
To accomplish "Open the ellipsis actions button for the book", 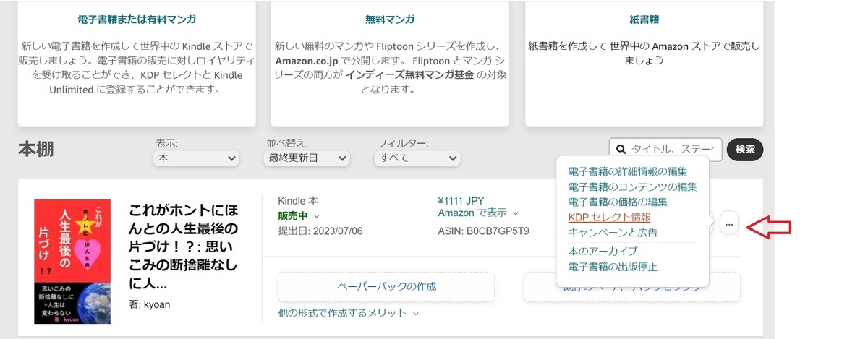I will pos(729,223).
